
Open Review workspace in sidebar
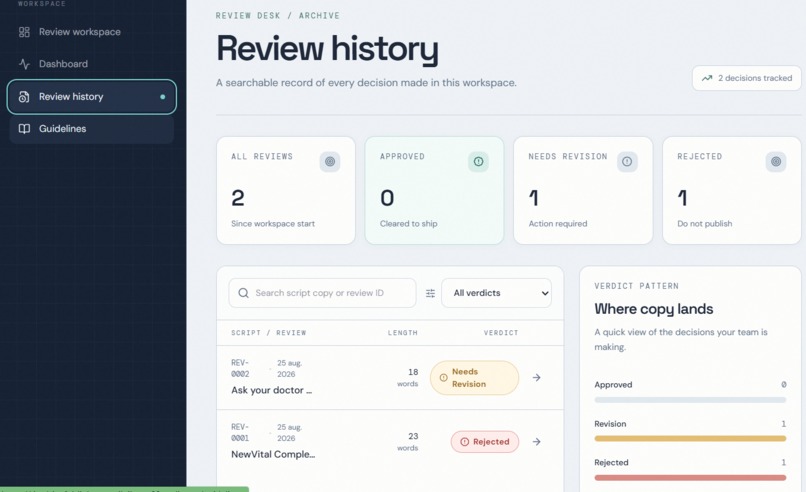pyautogui.click(x=91, y=32)
